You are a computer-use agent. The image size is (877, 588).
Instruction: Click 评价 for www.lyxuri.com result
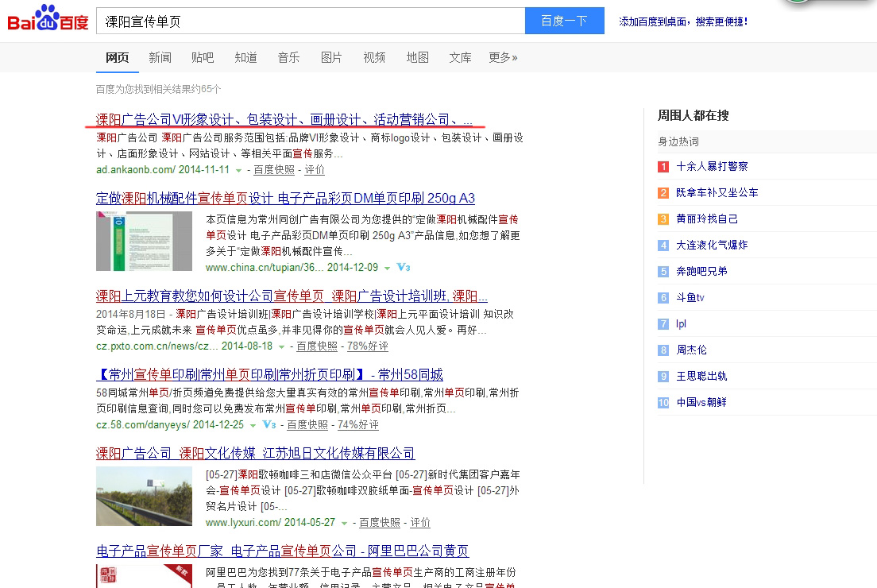click(420, 523)
